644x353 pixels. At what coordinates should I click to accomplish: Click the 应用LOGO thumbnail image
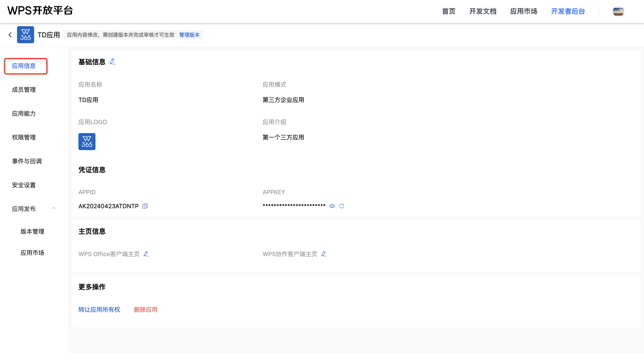[87, 141]
